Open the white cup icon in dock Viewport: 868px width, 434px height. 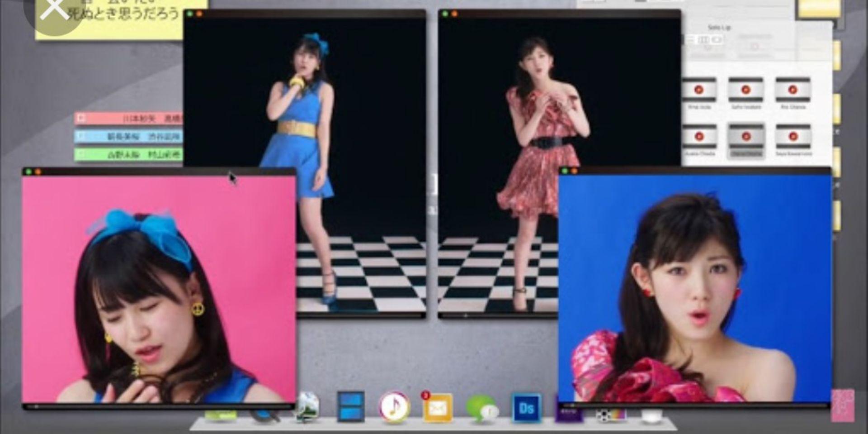651,415
